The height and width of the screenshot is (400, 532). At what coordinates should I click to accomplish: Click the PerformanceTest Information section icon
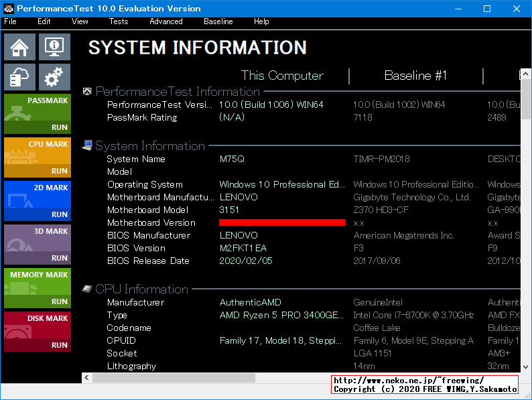pyautogui.click(x=87, y=92)
